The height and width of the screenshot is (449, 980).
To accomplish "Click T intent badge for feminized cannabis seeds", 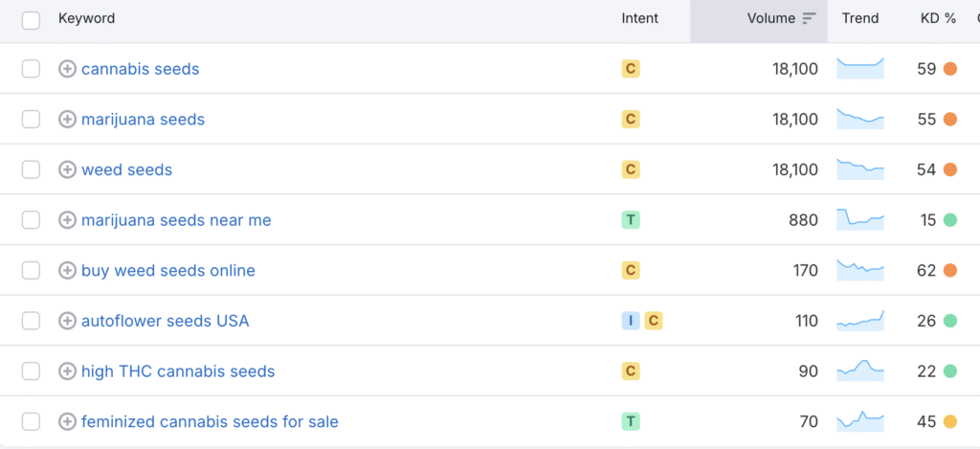I will [631, 421].
